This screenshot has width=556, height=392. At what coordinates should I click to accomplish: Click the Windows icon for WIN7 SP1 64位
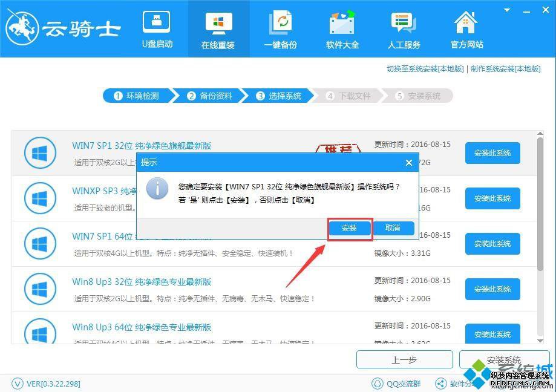(40, 244)
